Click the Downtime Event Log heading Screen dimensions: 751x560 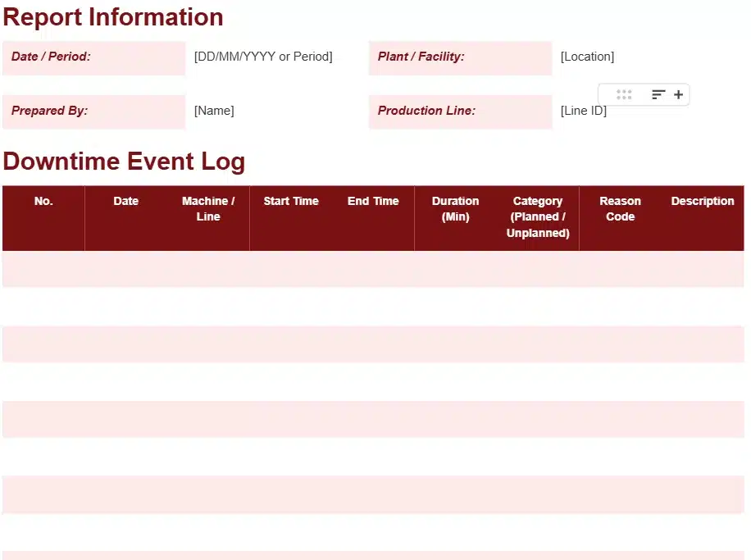[x=124, y=162]
